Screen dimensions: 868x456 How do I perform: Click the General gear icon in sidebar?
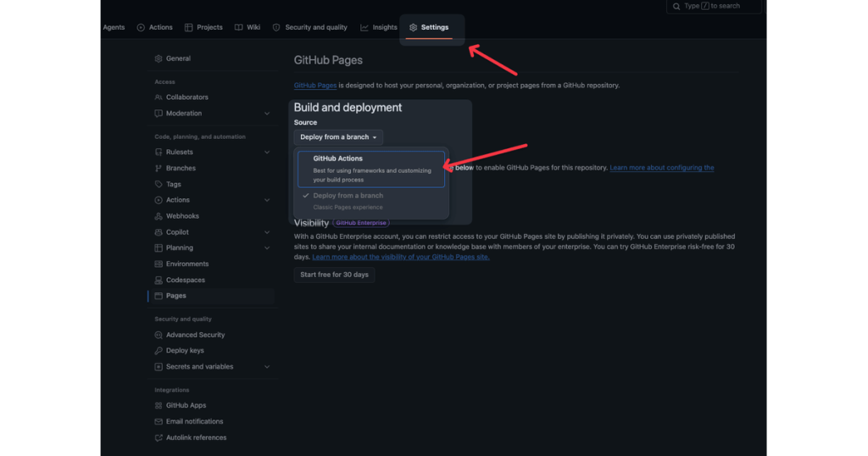coord(159,58)
